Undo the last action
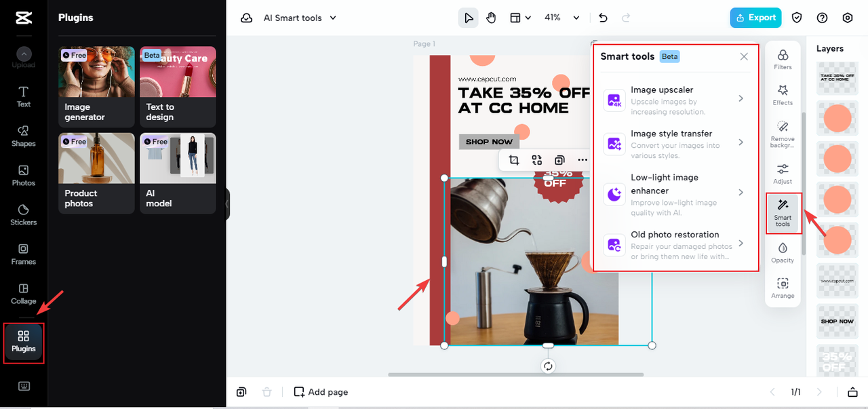This screenshot has width=868, height=409. coord(604,18)
